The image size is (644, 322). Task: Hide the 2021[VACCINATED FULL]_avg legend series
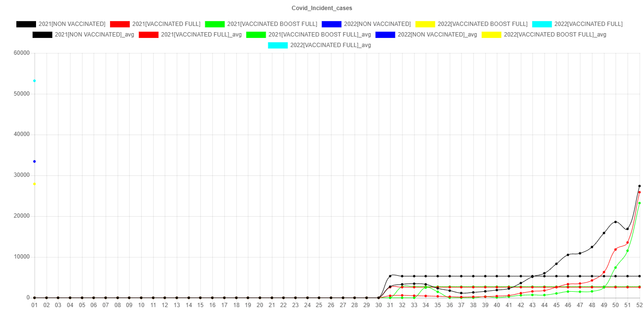201,35
